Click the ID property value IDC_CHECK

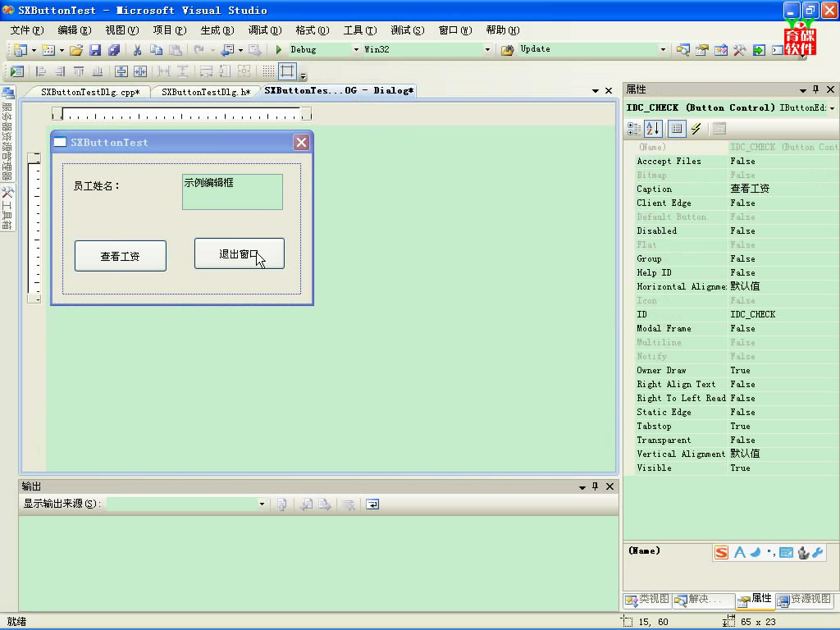[x=753, y=314]
